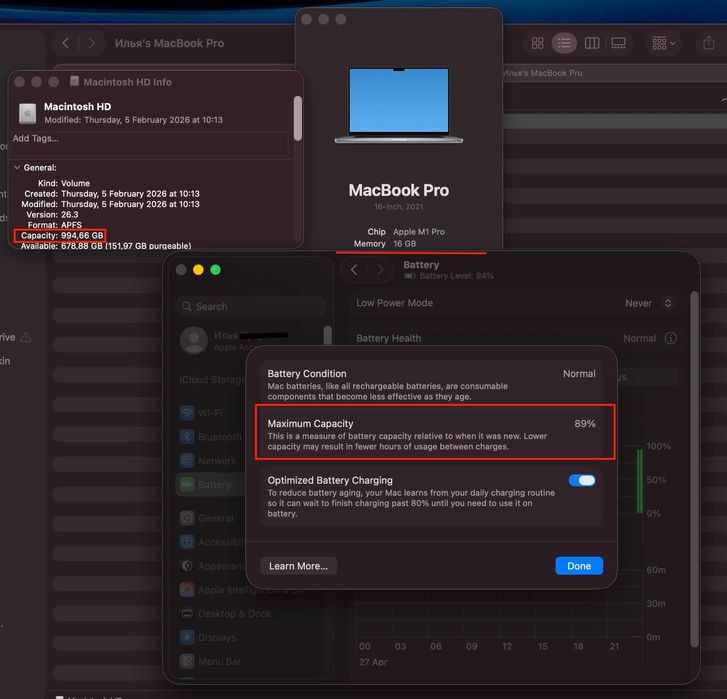Click the Maximum Capacity 89% value
727x699 pixels.
click(x=585, y=424)
